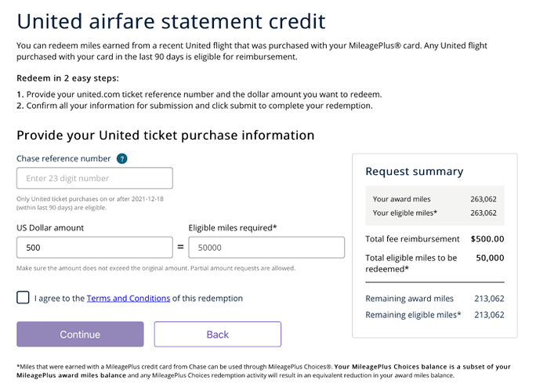Click the Remaining eligible miles label
Viewport: 536px width, 392px height.
[413, 315]
